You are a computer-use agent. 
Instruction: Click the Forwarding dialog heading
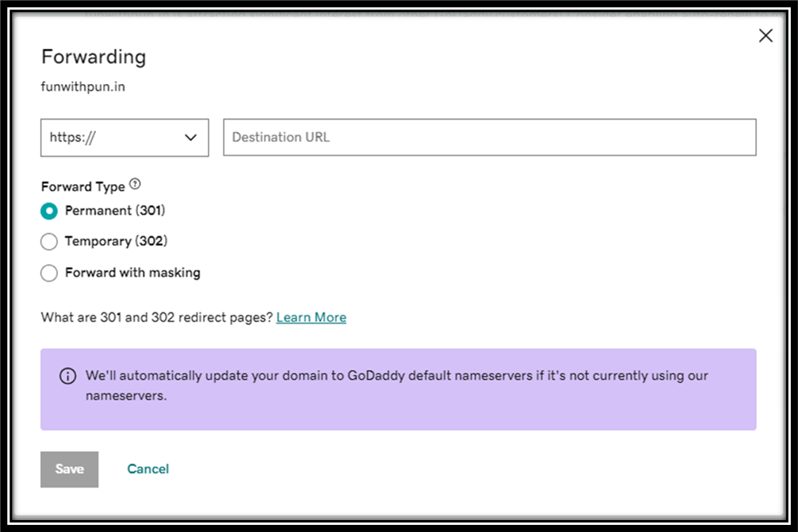pos(94,57)
